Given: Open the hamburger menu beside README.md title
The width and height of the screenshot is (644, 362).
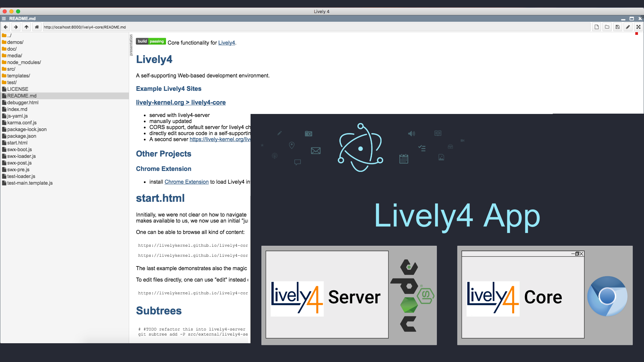Looking at the screenshot, I should point(4,19).
